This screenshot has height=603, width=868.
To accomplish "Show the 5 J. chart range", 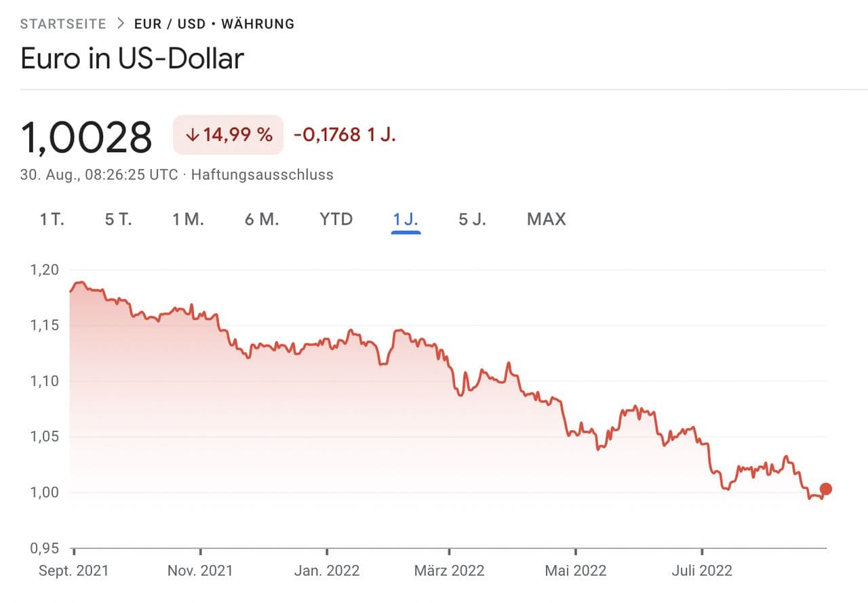I will pos(473,219).
